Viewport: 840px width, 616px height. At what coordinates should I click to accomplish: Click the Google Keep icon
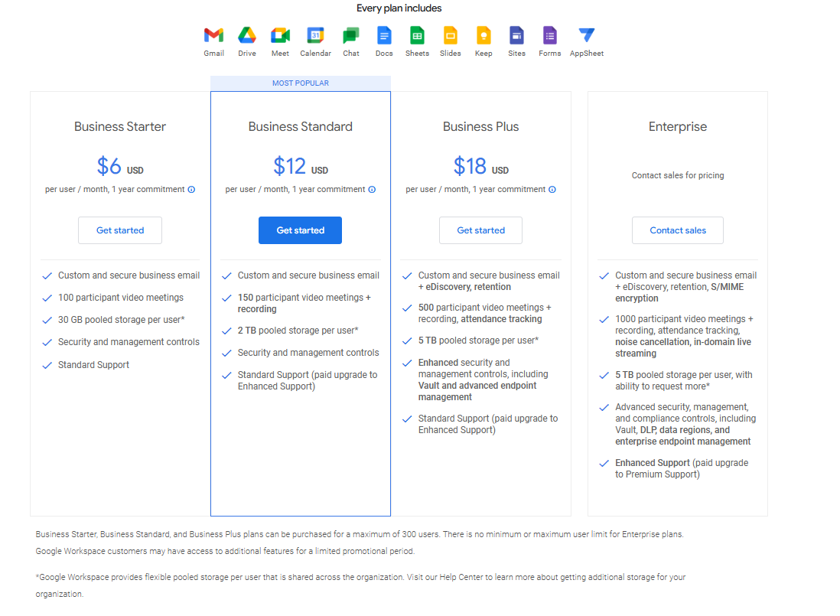pyautogui.click(x=483, y=35)
